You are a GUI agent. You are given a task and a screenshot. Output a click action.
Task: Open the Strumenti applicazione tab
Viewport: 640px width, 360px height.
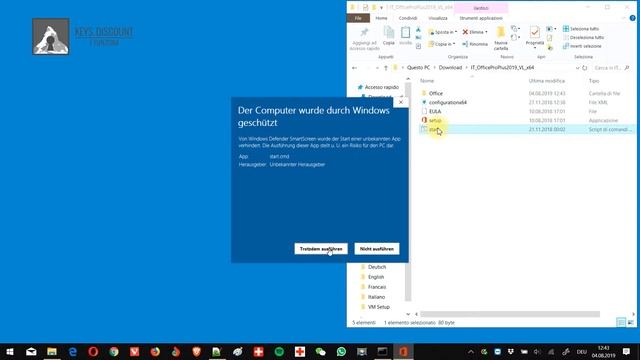[x=481, y=18]
